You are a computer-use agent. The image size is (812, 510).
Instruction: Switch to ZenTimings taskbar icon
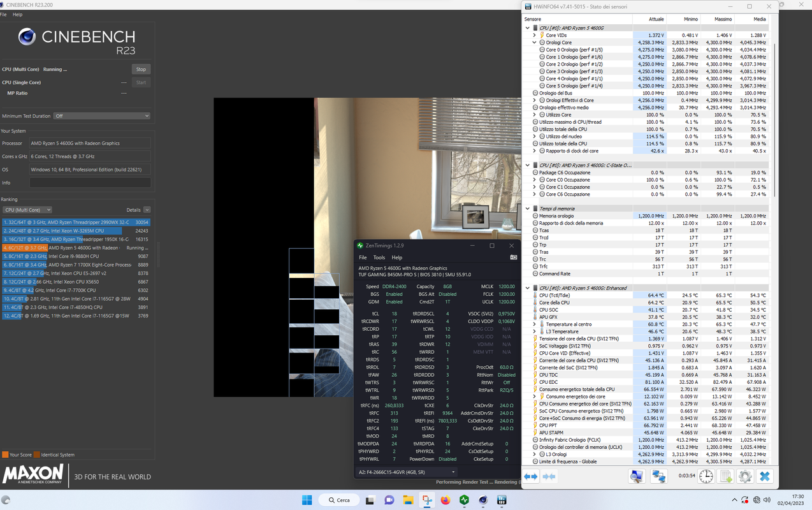click(x=465, y=500)
